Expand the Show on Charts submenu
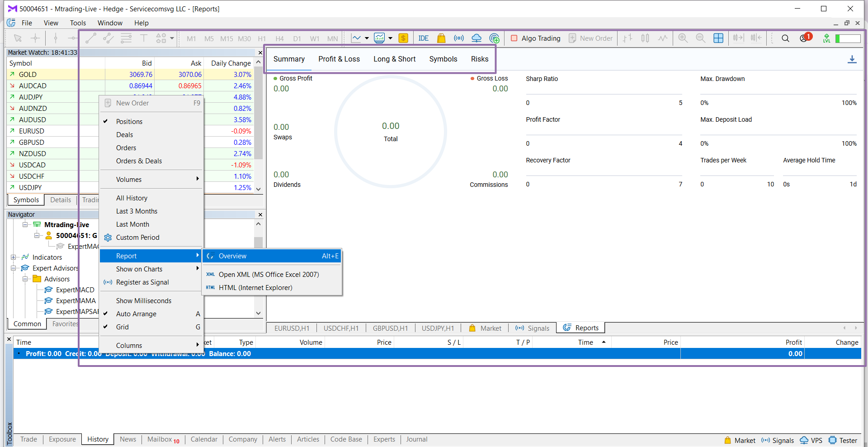The width and height of the screenshot is (868, 447). (x=151, y=269)
